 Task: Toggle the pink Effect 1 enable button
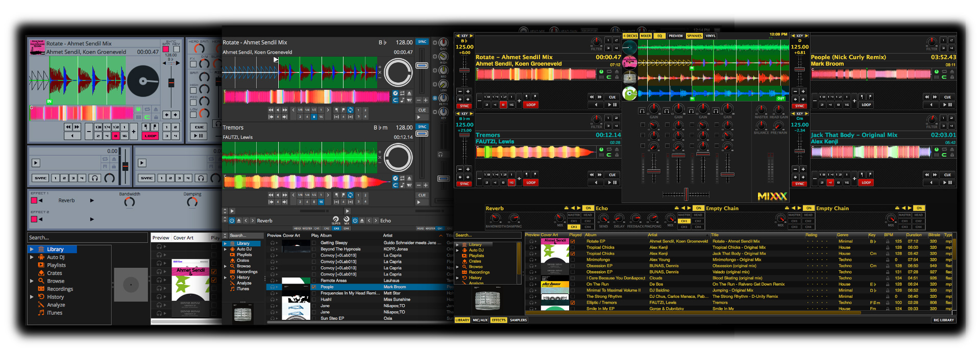pyautogui.click(x=34, y=200)
